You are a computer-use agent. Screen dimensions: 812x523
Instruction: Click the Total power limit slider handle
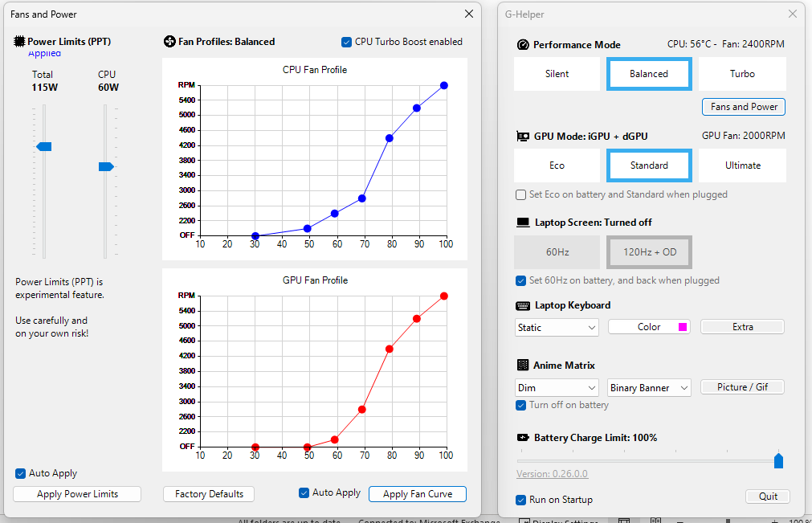[x=44, y=147]
